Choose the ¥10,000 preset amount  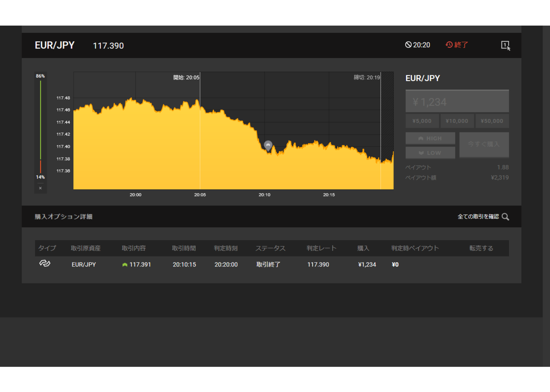(457, 121)
